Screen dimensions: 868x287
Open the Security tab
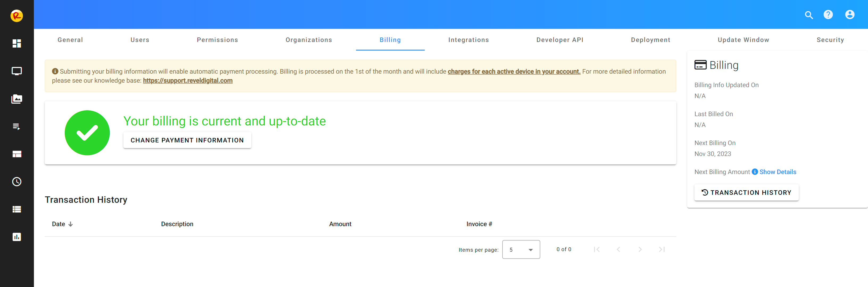pos(830,40)
